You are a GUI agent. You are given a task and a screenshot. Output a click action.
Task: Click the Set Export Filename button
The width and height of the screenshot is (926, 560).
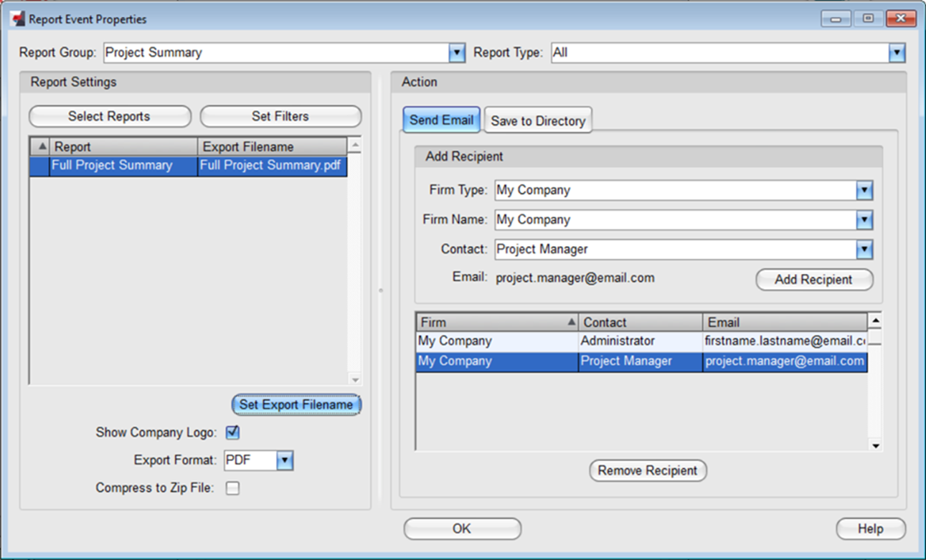coord(296,405)
